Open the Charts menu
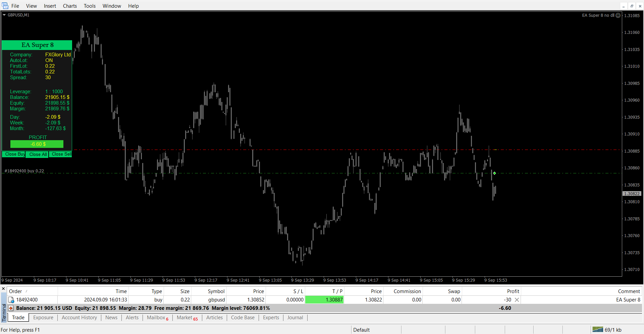The height and width of the screenshot is (334, 644). tap(70, 6)
